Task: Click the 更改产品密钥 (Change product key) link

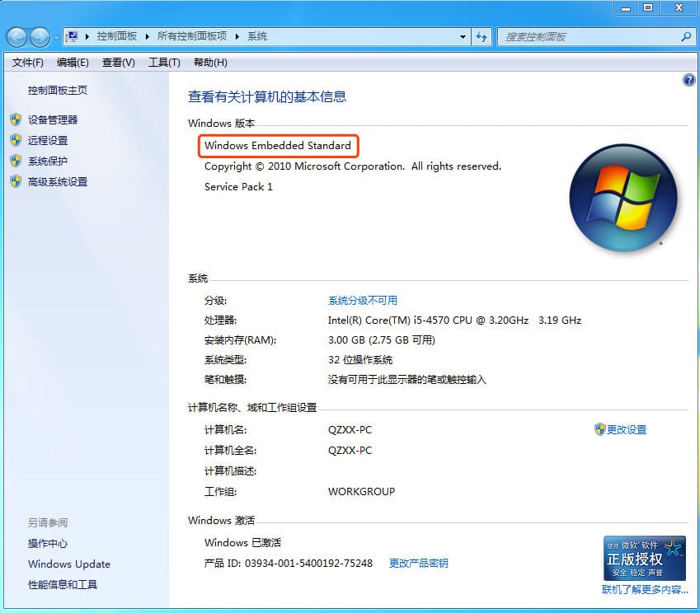Action: (418, 563)
